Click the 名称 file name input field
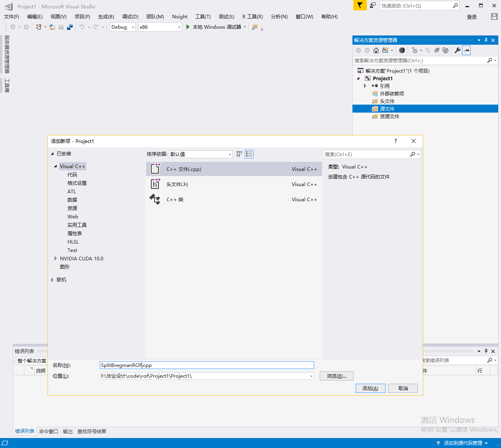 (207, 365)
